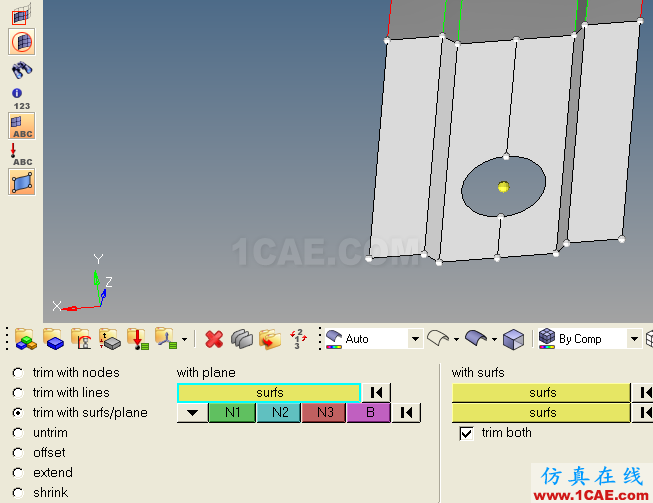Click the surfs selector under with plane
The image size is (653, 503).
coord(269,393)
